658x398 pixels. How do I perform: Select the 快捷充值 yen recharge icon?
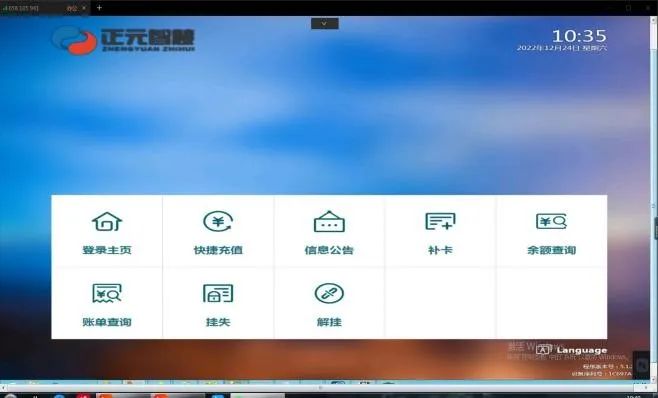[218, 221]
